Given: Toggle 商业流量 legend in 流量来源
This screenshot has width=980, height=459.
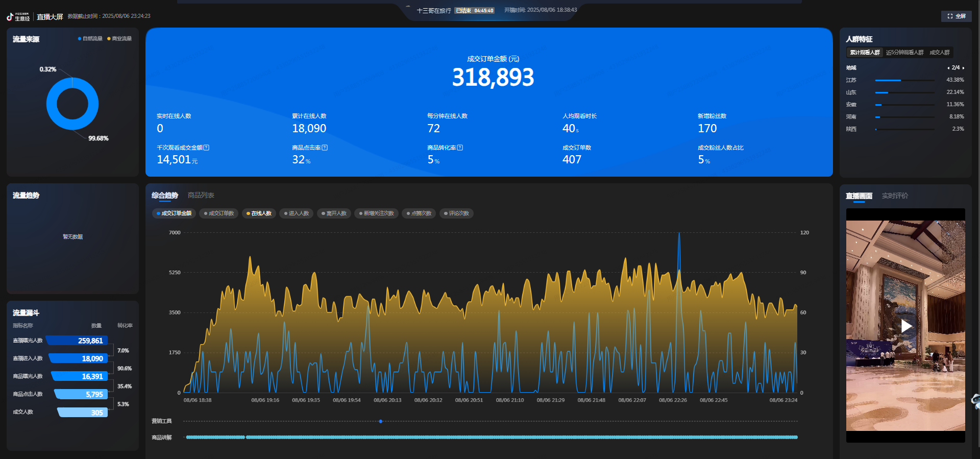Looking at the screenshot, I should (119, 39).
